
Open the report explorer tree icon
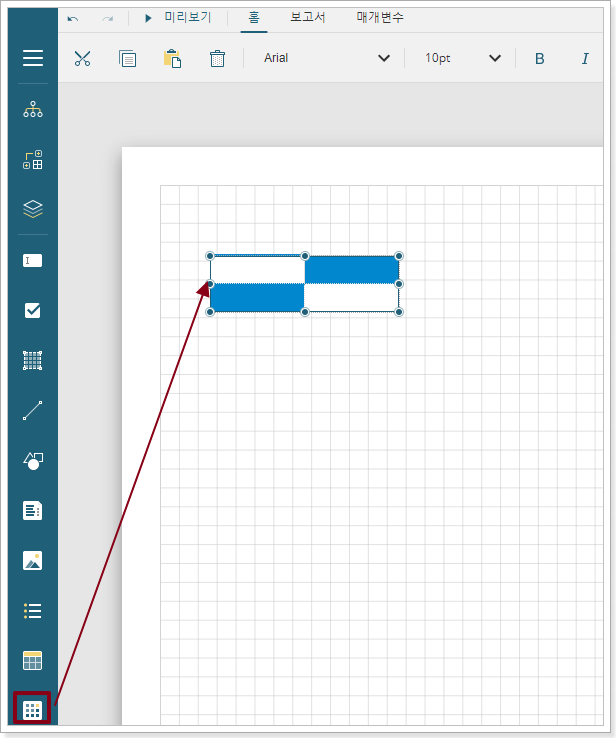click(x=33, y=110)
